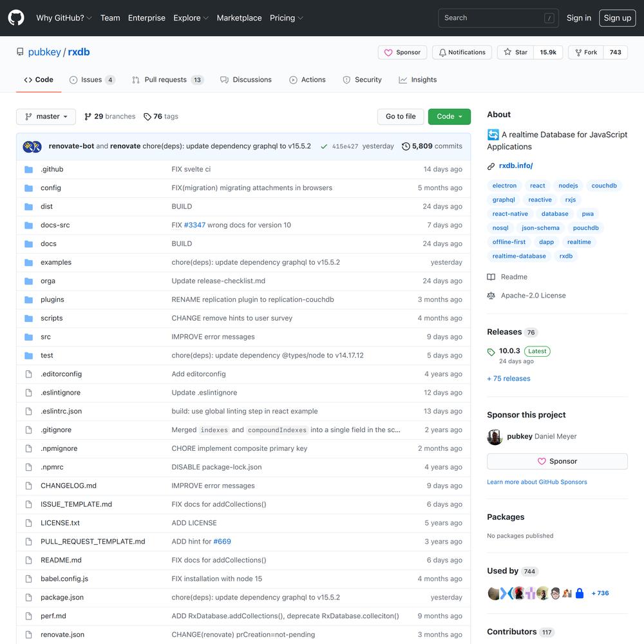
Task: Click the Team menu item
Action: (x=110, y=17)
